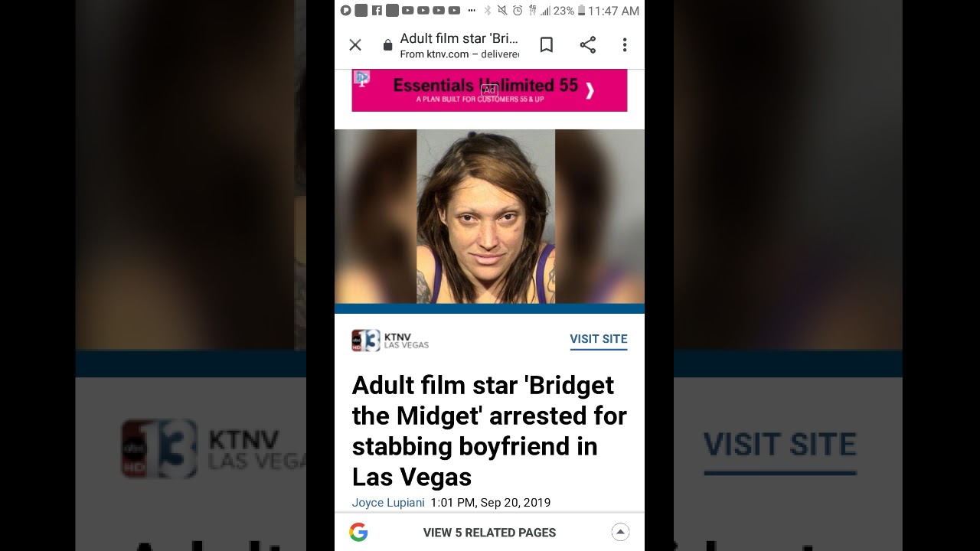980x551 pixels.
Task: Open the AdChoices icon on banner
Action: click(x=362, y=77)
